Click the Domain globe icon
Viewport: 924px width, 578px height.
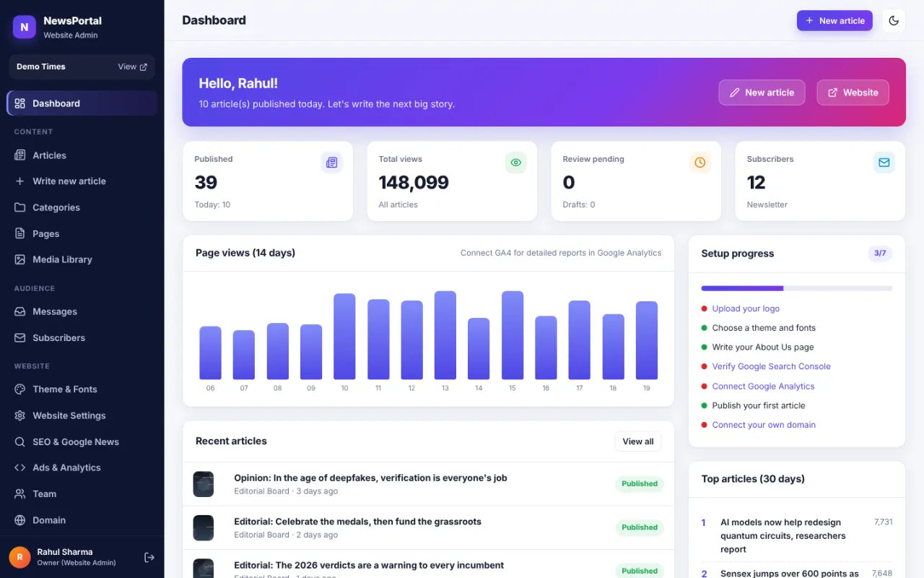[x=19, y=520]
